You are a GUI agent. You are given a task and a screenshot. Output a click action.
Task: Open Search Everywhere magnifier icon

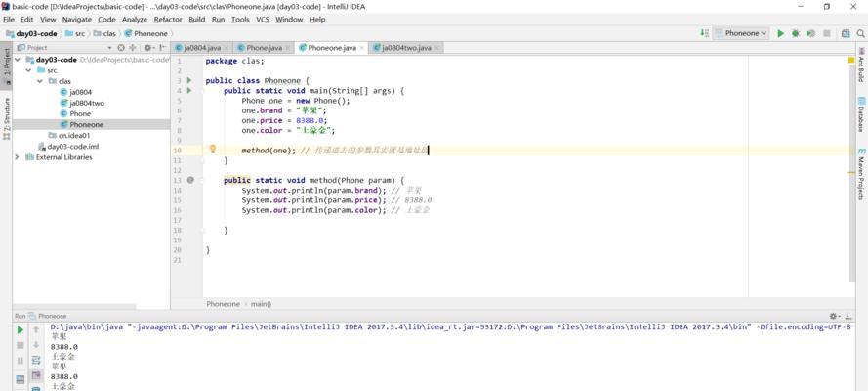[x=860, y=33]
